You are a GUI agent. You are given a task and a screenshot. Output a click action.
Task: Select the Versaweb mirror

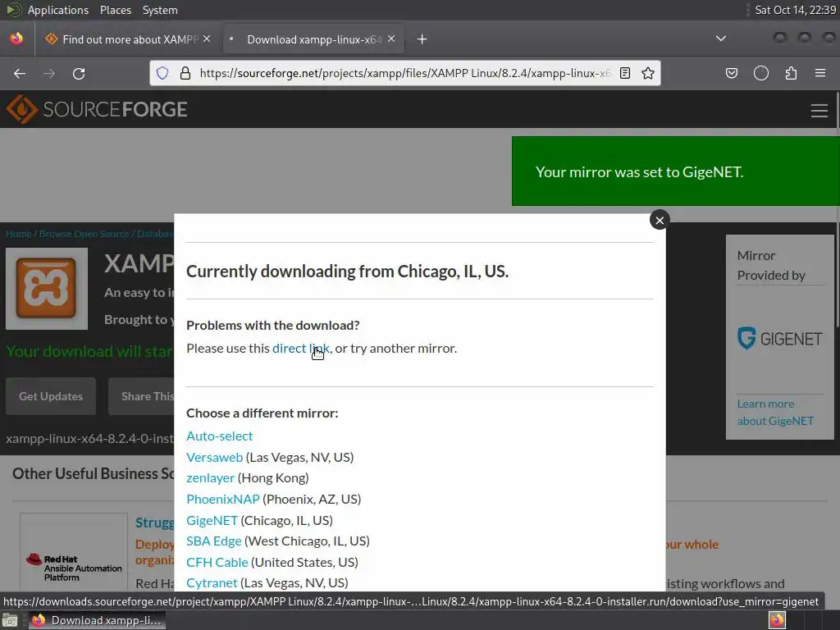click(x=215, y=457)
